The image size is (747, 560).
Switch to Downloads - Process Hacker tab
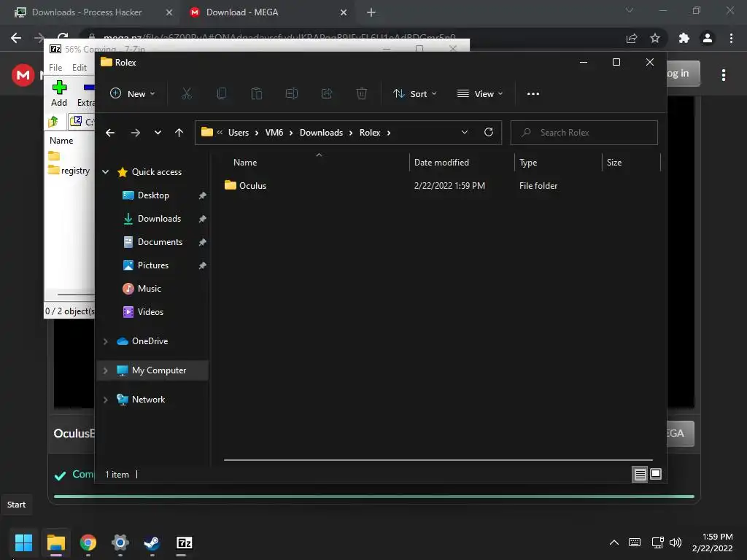(x=87, y=12)
